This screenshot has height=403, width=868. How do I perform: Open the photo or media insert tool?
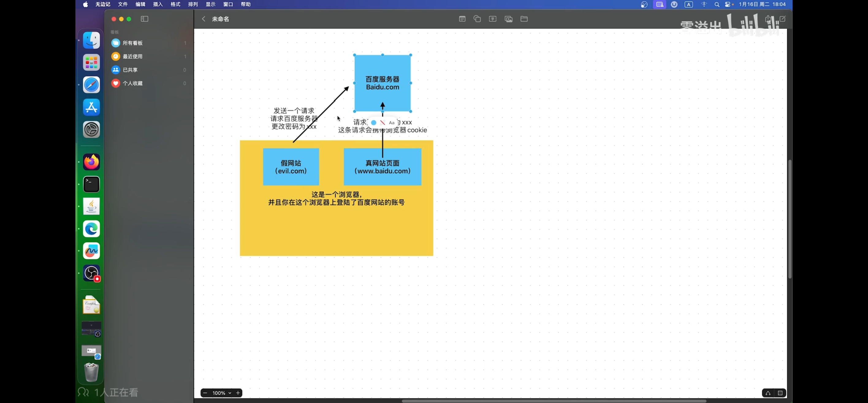(508, 19)
